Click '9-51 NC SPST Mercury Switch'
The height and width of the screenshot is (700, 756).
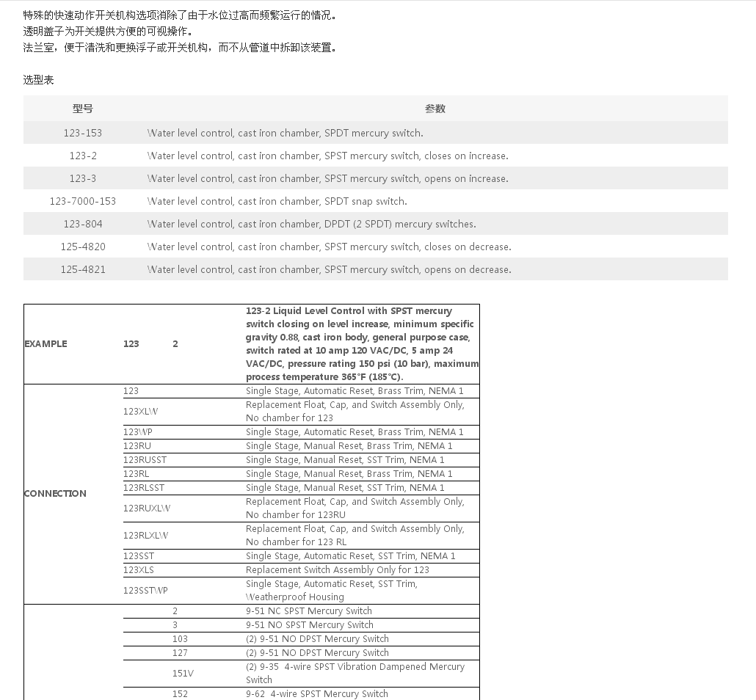click(x=309, y=610)
